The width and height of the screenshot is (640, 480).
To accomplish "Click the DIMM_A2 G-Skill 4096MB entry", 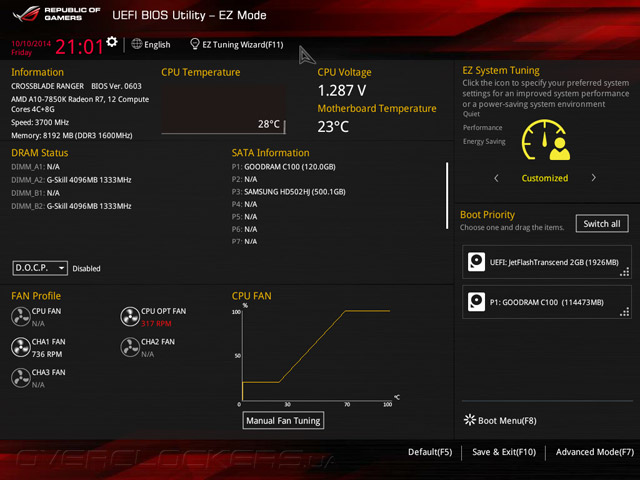I will (71, 180).
